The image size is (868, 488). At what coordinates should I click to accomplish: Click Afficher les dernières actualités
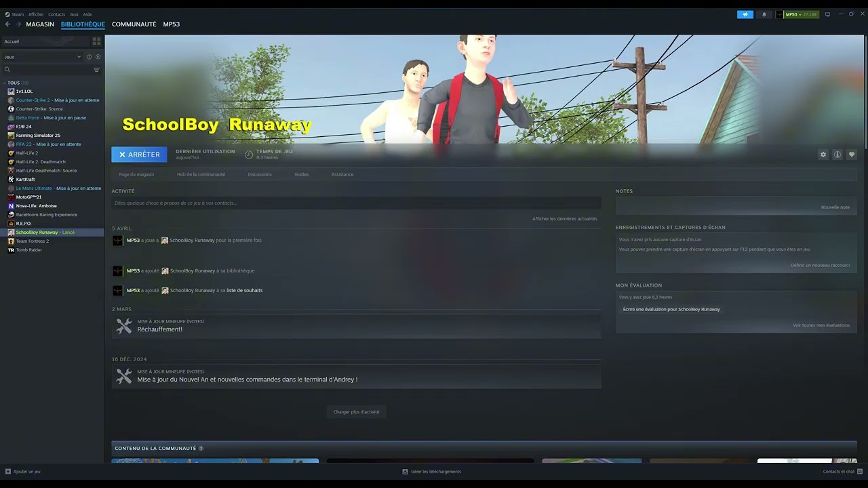pos(565,219)
